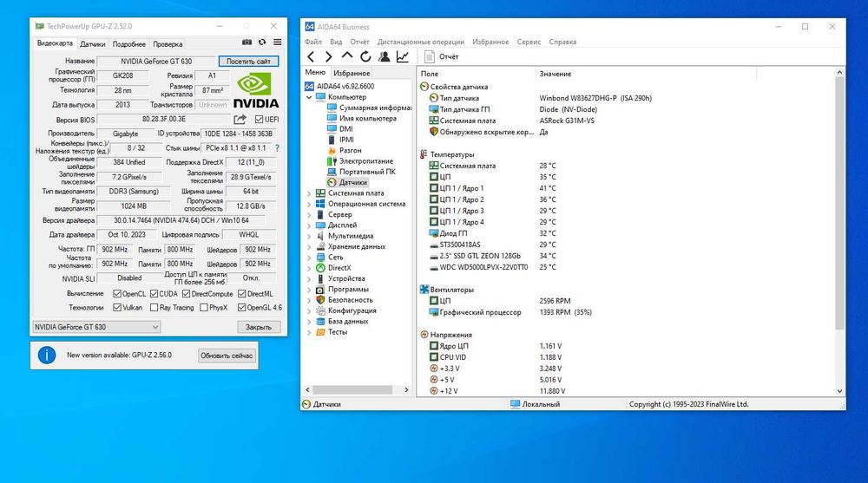Viewport: 868px width, 483px height.
Task: Open the Разгон overclock item
Action: tap(345, 151)
